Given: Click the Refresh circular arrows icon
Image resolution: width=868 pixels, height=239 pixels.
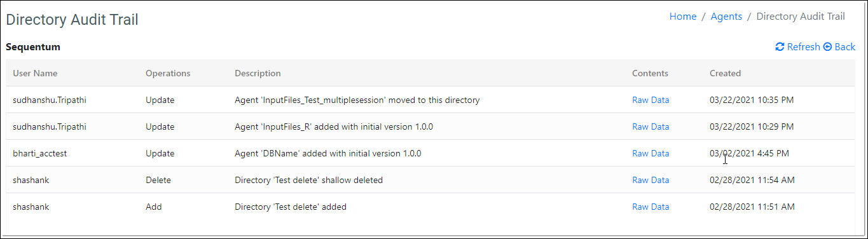Looking at the screenshot, I should coord(780,47).
